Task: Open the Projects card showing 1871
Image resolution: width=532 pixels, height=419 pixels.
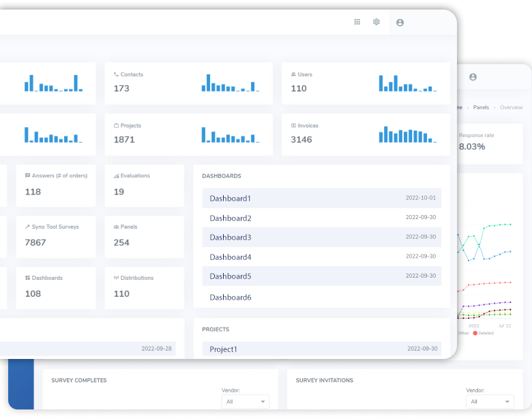Action: tap(189, 134)
